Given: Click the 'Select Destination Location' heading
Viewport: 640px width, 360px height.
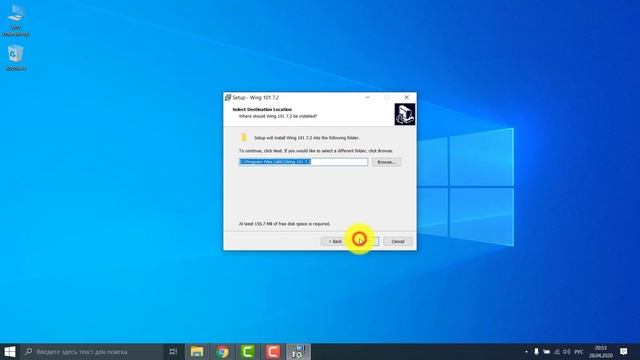Looking at the screenshot, I should (x=262, y=109).
